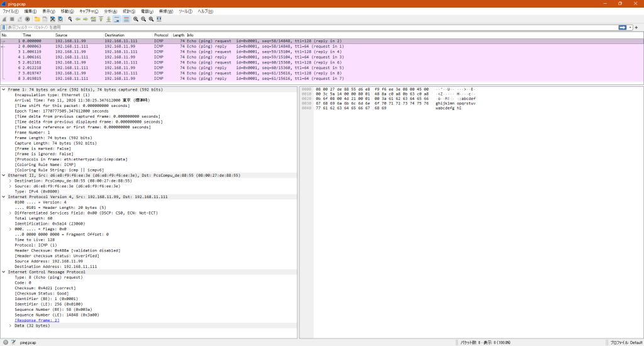644x346 pixels.
Task: Click the Resize columns toolbar icon
Action: coord(159,20)
